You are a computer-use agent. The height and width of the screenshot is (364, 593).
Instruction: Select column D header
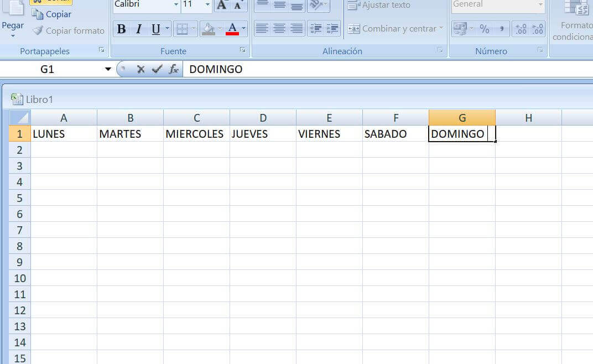[x=263, y=118]
